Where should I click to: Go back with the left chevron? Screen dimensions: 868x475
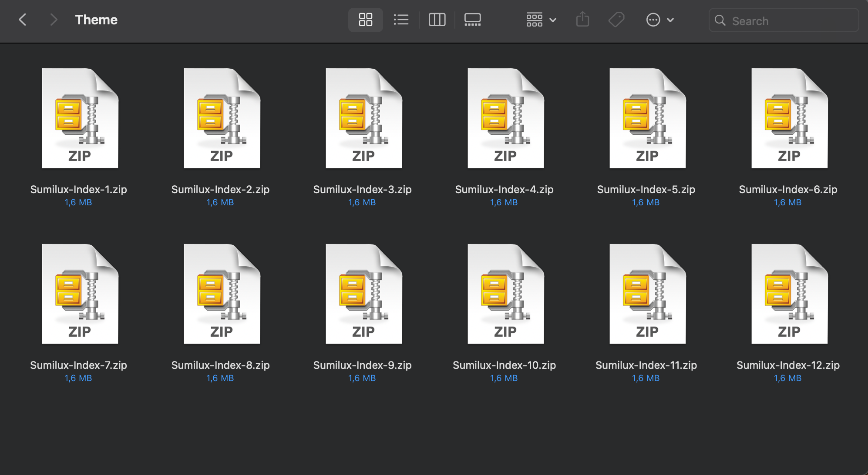coord(23,20)
